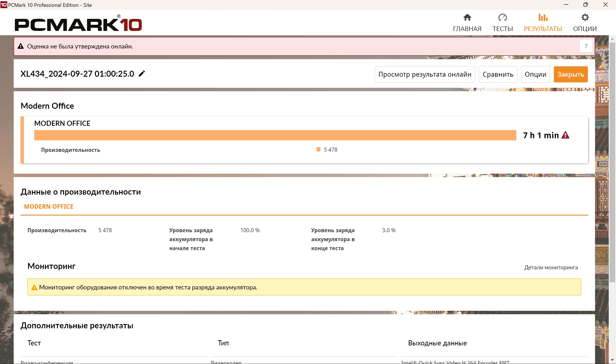This screenshot has width=616, height=364.
Task: Click the scrollbar down arrow
Action: pos(612,360)
